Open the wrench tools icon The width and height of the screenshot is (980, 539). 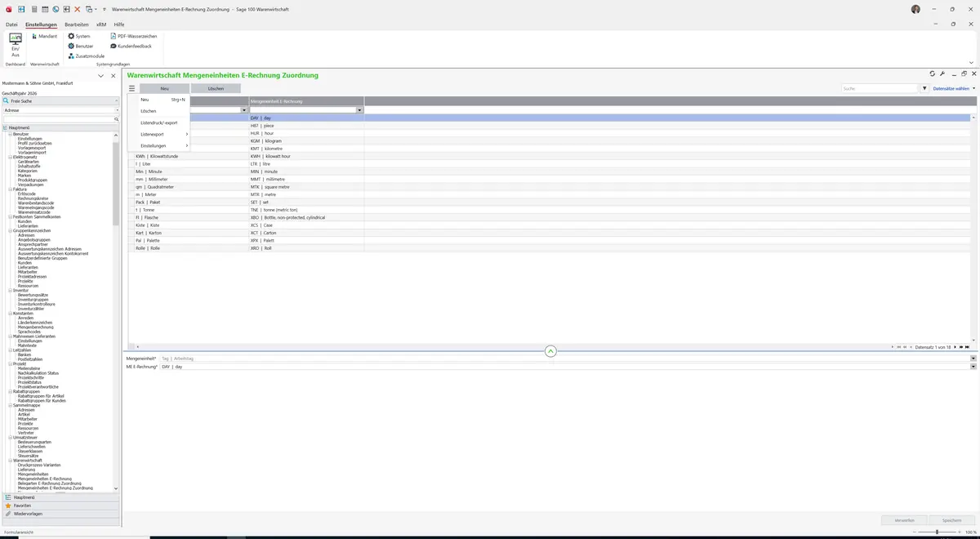click(x=942, y=73)
